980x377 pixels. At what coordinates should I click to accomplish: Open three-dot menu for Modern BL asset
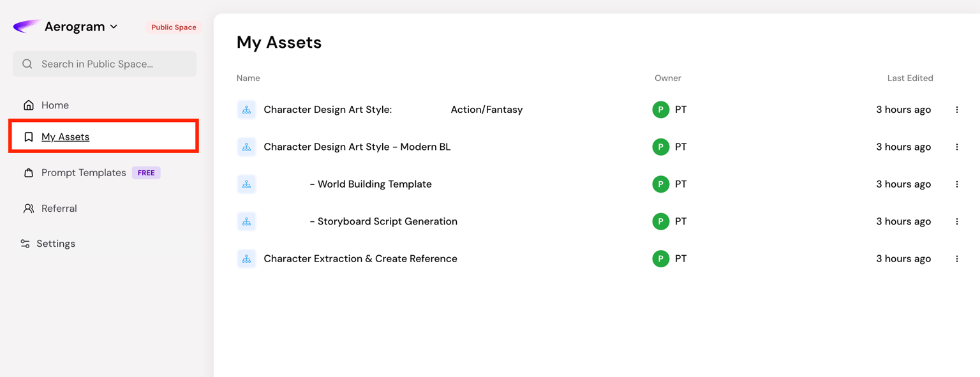956,147
